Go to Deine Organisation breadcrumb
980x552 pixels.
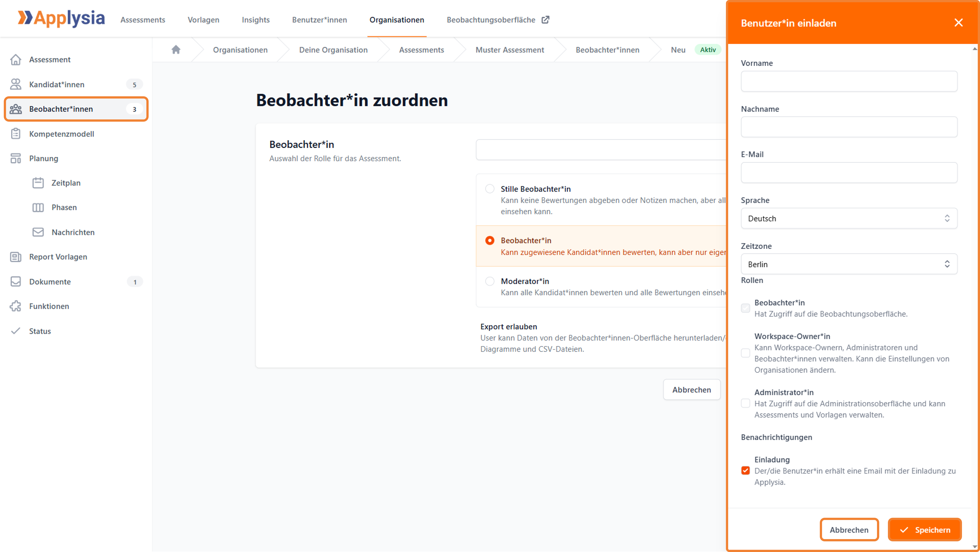pyautogui.click(x=333, y=50)
